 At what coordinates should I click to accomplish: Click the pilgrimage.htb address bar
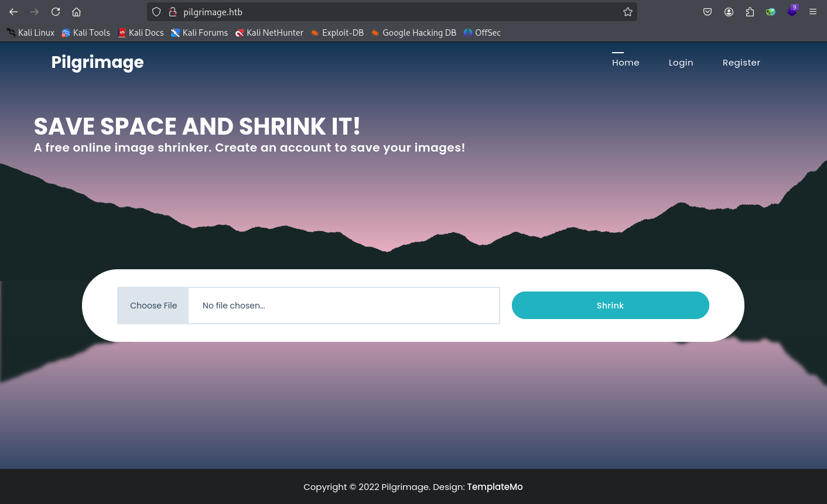392,12
